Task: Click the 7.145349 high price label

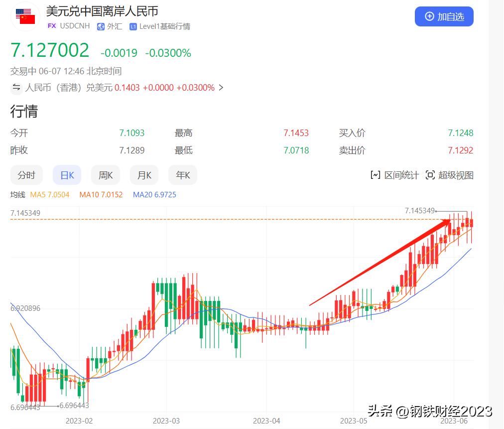Action: point(418,211)
